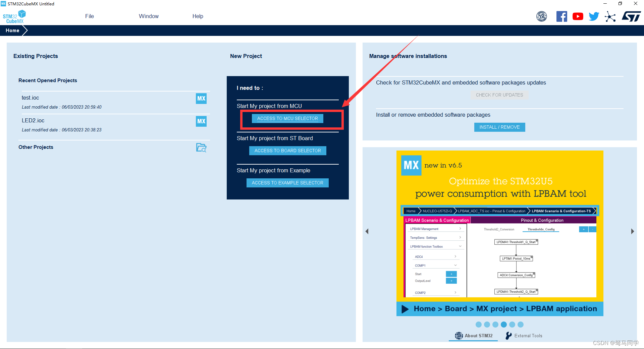Screen dimensions: 644x349
Task: Click INSTALL / REMOVE button
Action: point(499,127)
